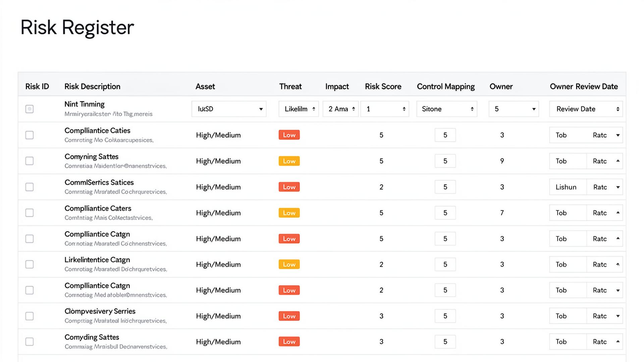
Task: Click the Ratc arrow in Clompvesivery Series row
Action: tap(618, 316)
